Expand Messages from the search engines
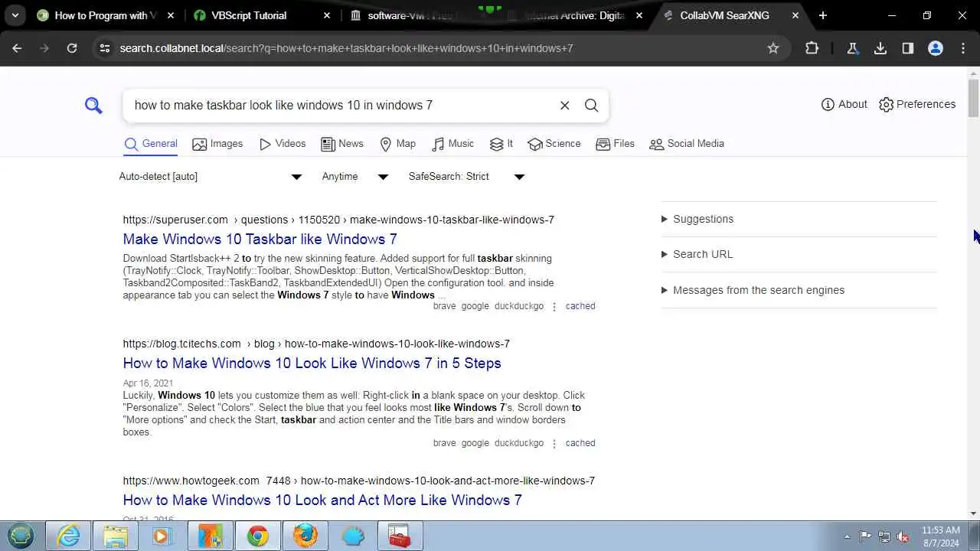Screen dimensions: 980x551 (753, 290)
